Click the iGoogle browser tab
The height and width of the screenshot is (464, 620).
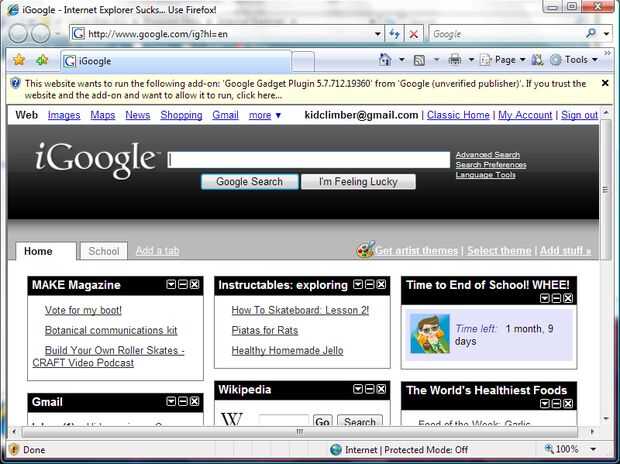coord(176,61)
